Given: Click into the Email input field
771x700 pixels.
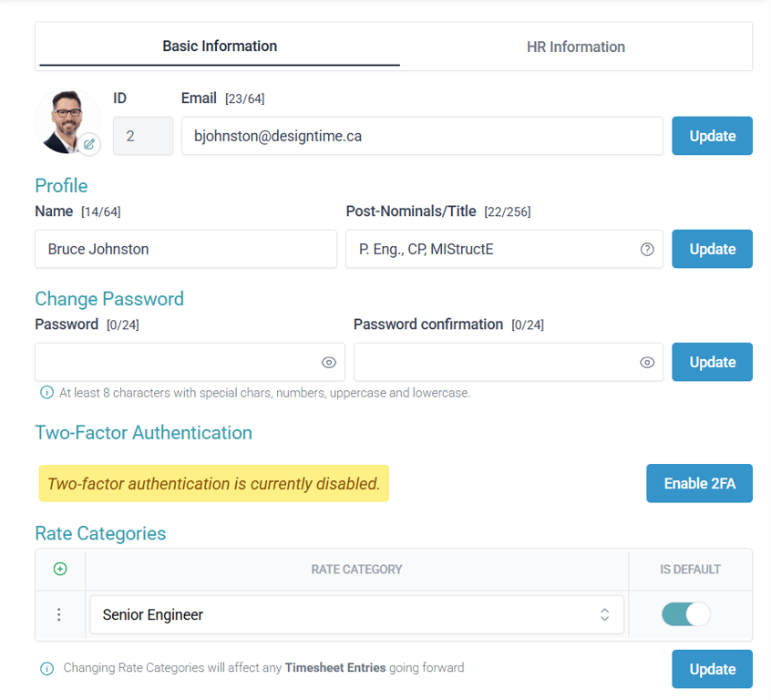Looking at the screenshot, I should click(422, 136).
